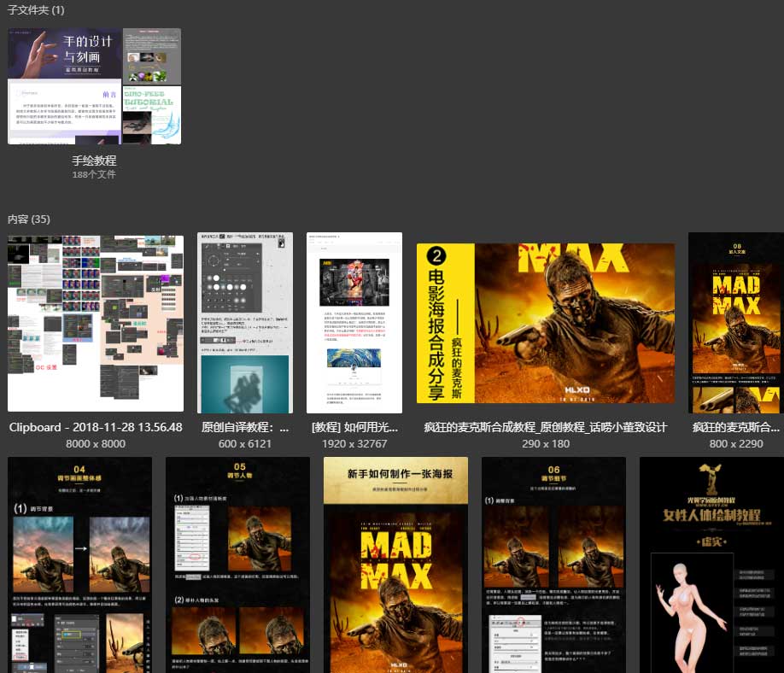Click the 290 x 180 dimension text
Image resolution: width=784 pixels, height=673 pixels.
click(546, 443)
